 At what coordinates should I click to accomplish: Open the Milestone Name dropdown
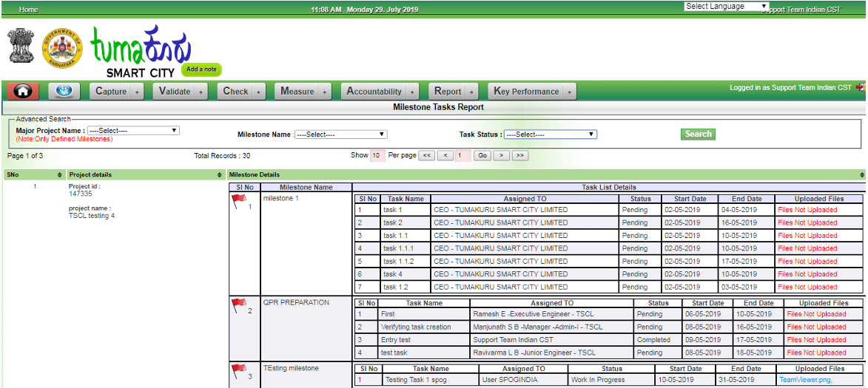tap(340, 135)
